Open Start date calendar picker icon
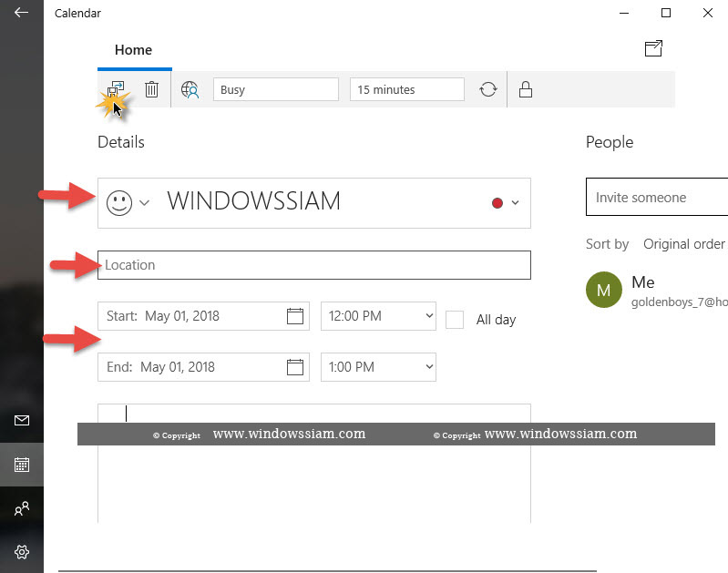The width and height of the screenshot is (728, 573). pos(295,316)
